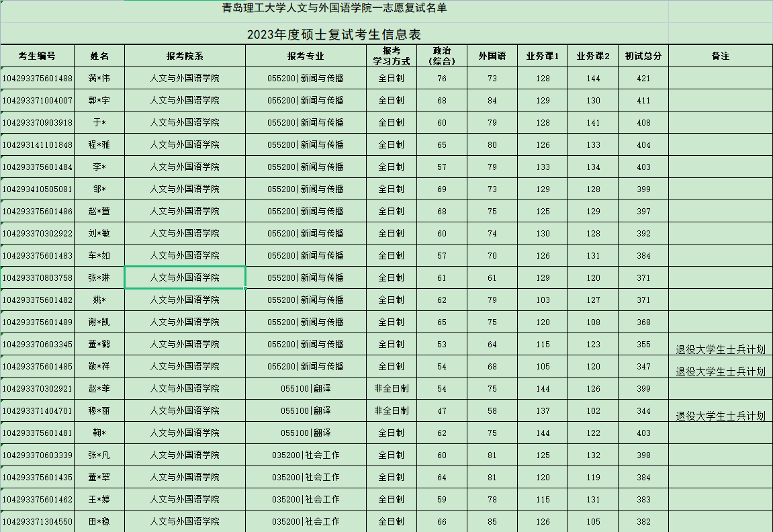Select total score cell 411

[x=643, y=100]
